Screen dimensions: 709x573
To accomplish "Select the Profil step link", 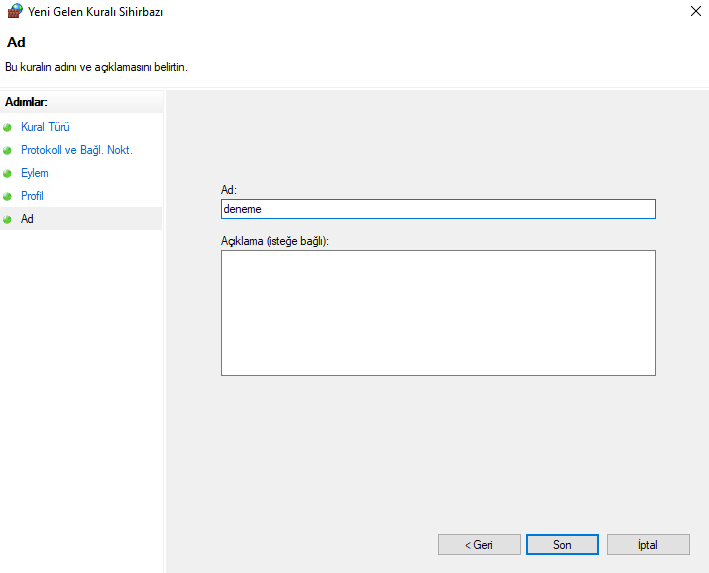I will [33, 196].
